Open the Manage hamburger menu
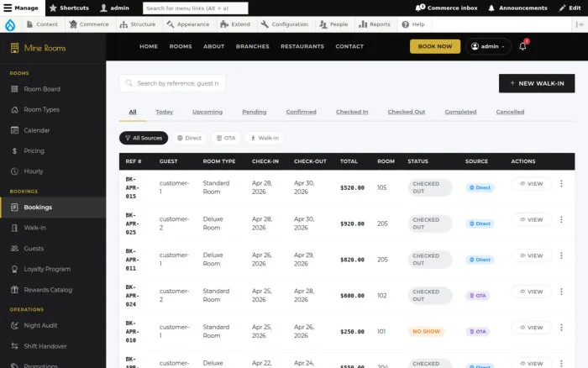The width and height of the screenshot is (588, 368). tap(21, 8)
